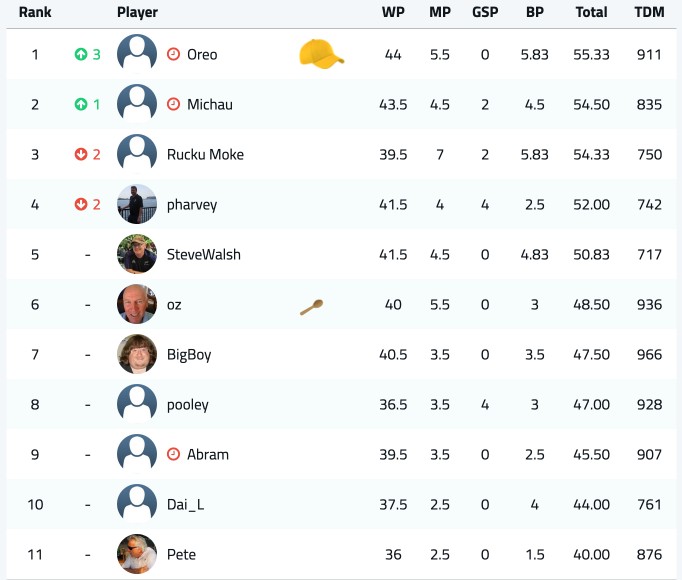Viewport: 682px width, 580px height.
Task: Click the red clock icon next to Oreo
Action: (173, 54)
